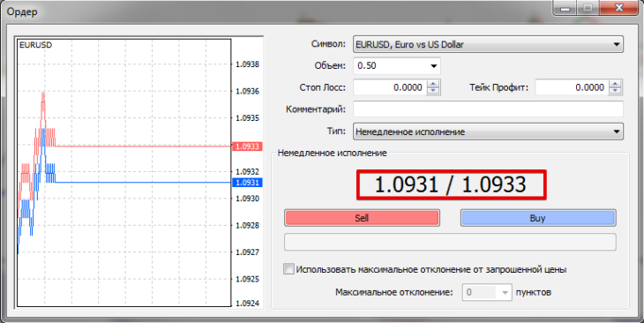Screen dimensions: 644x323
Task: Minimize the Ордер window
Action: (565, 7)
